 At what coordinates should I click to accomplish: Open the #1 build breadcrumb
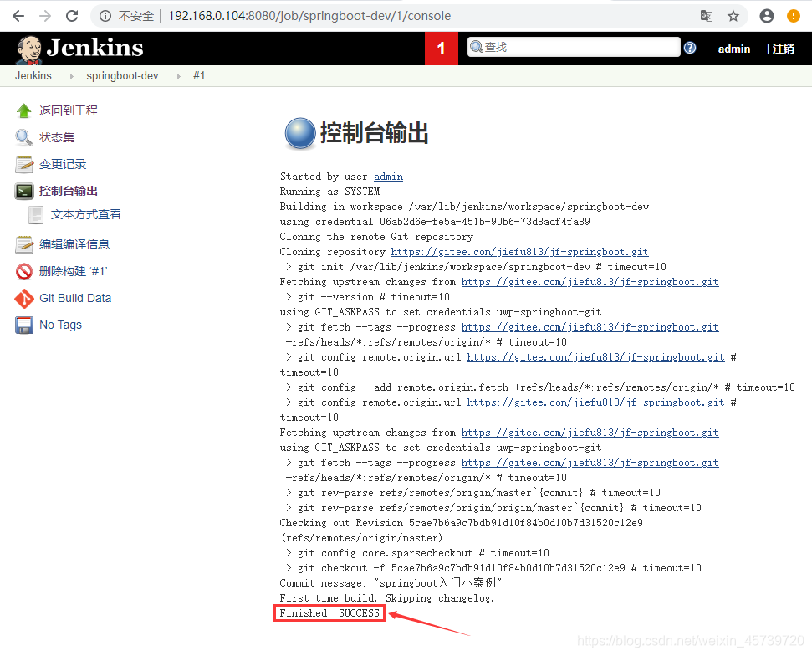coord(199,75)
